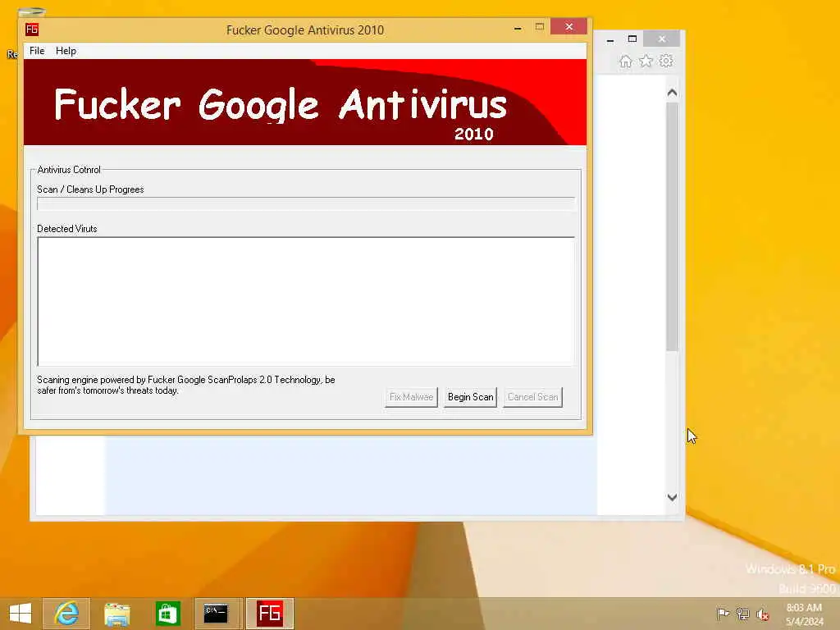The image size is (840, 630).
Task: Click the Cancel Scan button
Action: click(x=532, y=397)
